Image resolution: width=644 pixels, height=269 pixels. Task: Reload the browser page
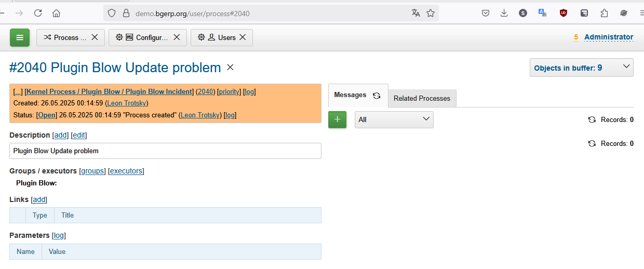tap(38, 14)
